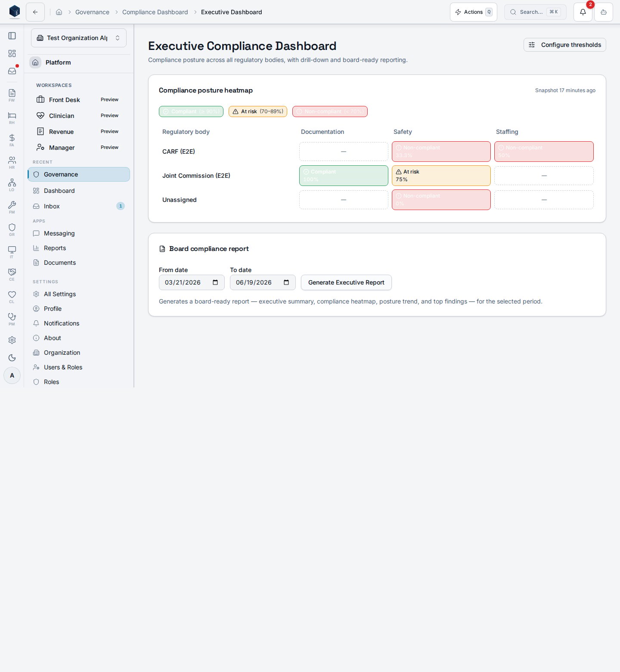620x672 pixels.
Task: Open the GR shield module icon
Action: (x=12, y=229)
